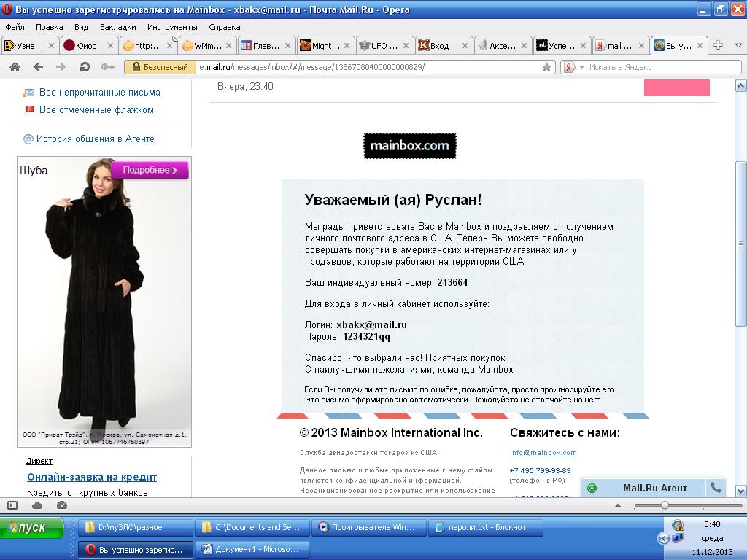
Task: Click the mainbox.com logo
Action: click(410, 146)
